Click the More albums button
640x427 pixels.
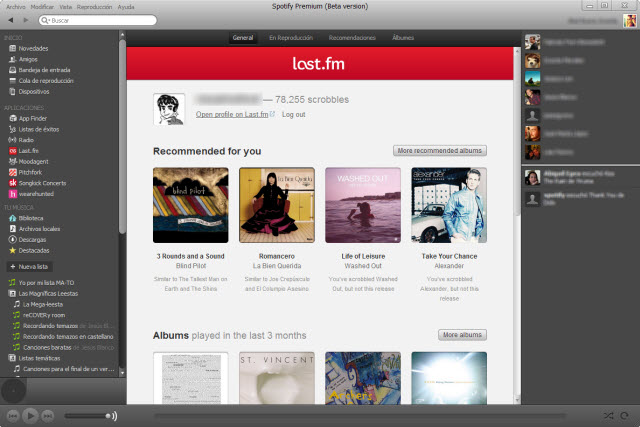pyautogui.click(x=462, y=335)
